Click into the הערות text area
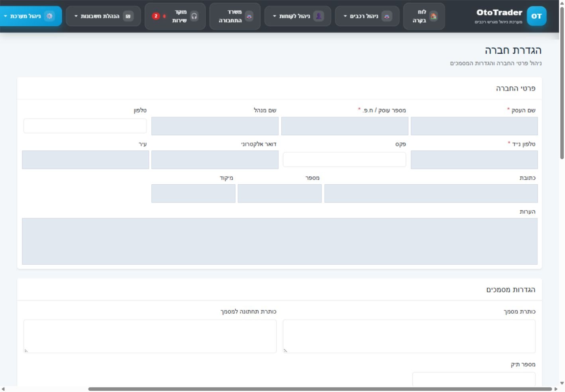 (280, 241)
